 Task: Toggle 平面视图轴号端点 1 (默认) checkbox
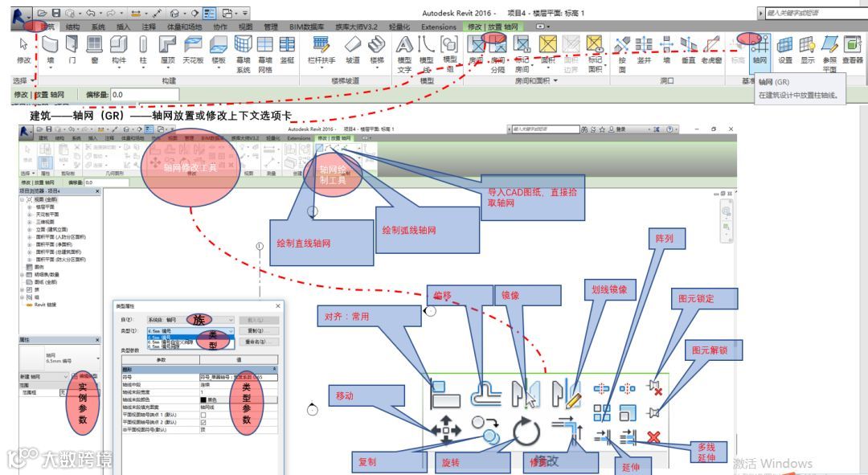click(203, 415)
